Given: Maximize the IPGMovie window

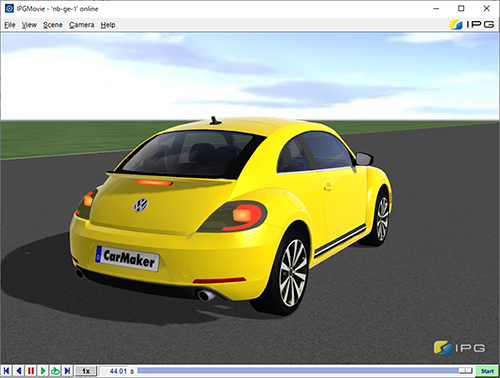Looking at the screenshot, I should pyautogui.click(x=461, y=9).
